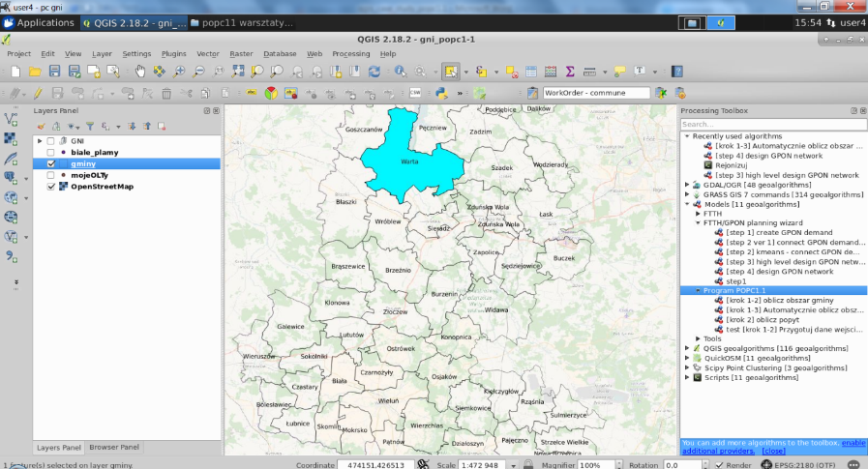Open the attribute table icon
The width and height of the screenshot is (868, 469).
coord(530,72)
